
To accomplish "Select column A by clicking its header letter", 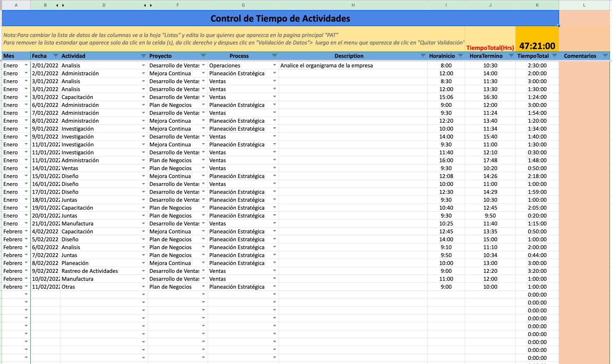I will [16, 5].
